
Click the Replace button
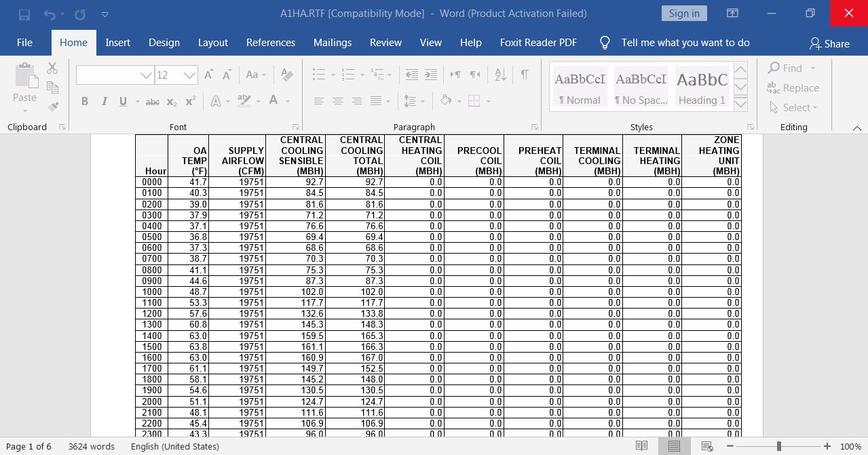[x=793, y=87]
